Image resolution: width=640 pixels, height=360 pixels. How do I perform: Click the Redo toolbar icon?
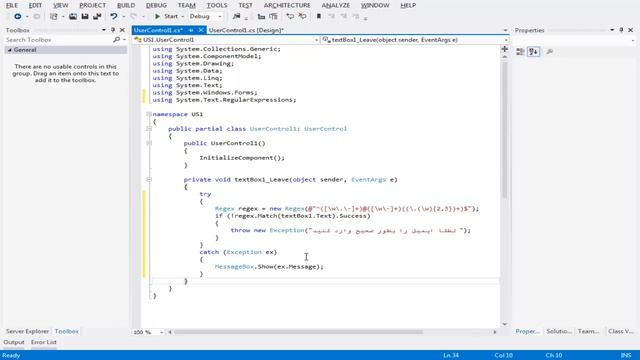[x=133, y=16]
